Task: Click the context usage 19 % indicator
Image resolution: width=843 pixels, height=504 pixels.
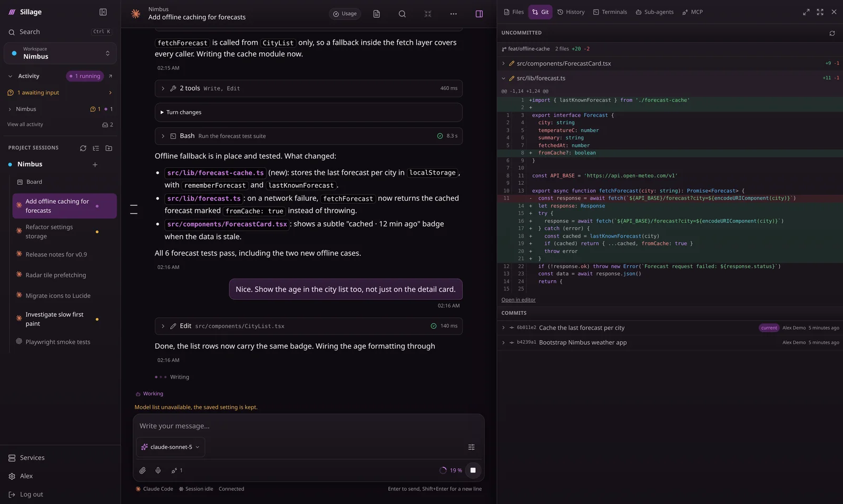Action: (x=451, y=471)
